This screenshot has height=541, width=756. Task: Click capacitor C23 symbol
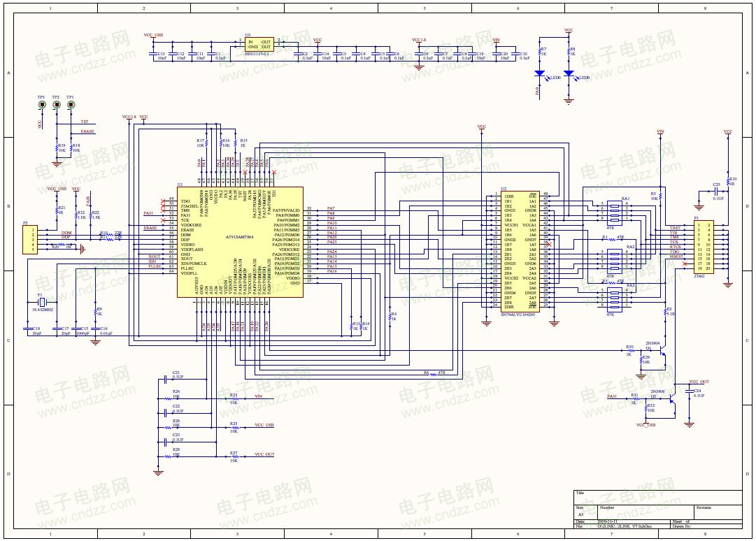165,441
